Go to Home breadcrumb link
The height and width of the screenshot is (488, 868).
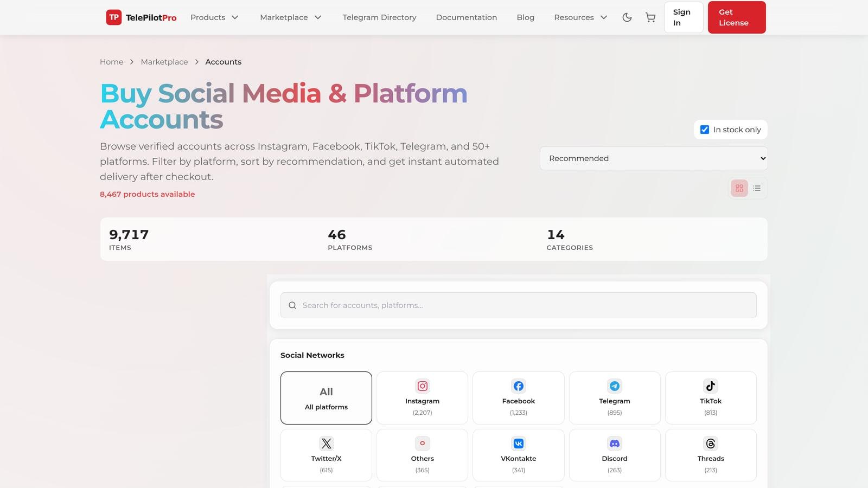click(x=111, y=62)
